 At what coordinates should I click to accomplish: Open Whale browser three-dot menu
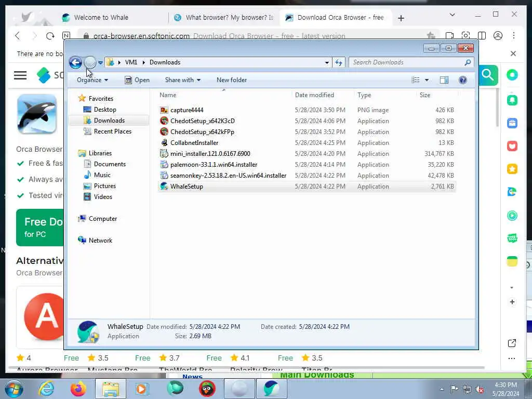514,35
